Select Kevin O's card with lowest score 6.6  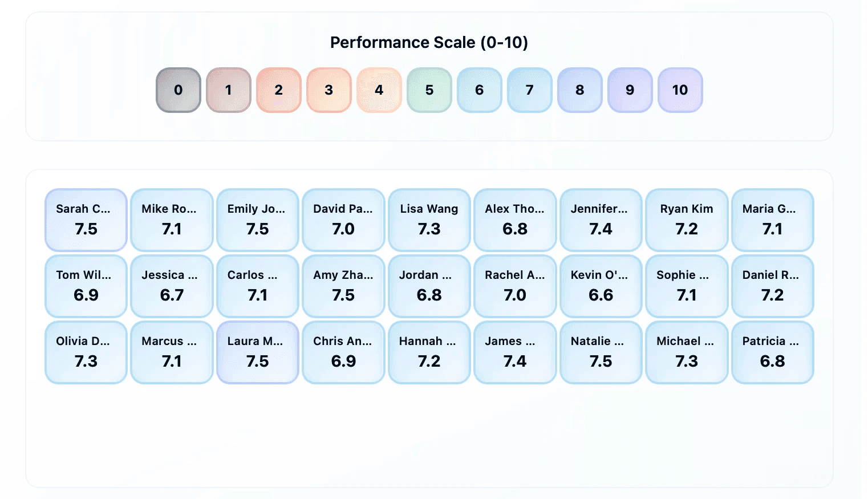pyautogui.click(x=601, y=286)
